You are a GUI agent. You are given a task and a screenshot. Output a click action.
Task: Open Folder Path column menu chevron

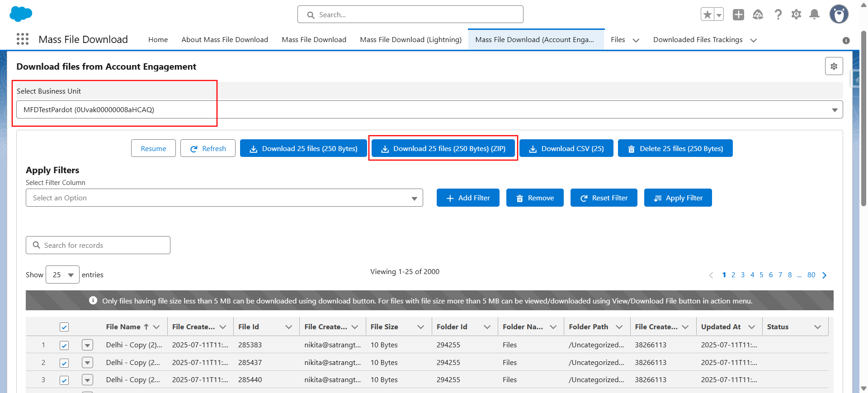click(x=619, y=327)
